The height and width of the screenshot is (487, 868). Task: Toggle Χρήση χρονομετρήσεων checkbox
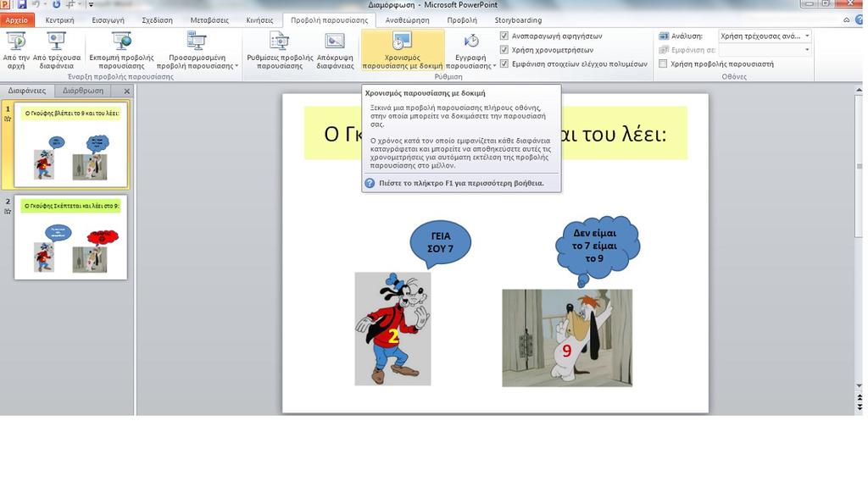pyautogui.click(x=504, y=50)
